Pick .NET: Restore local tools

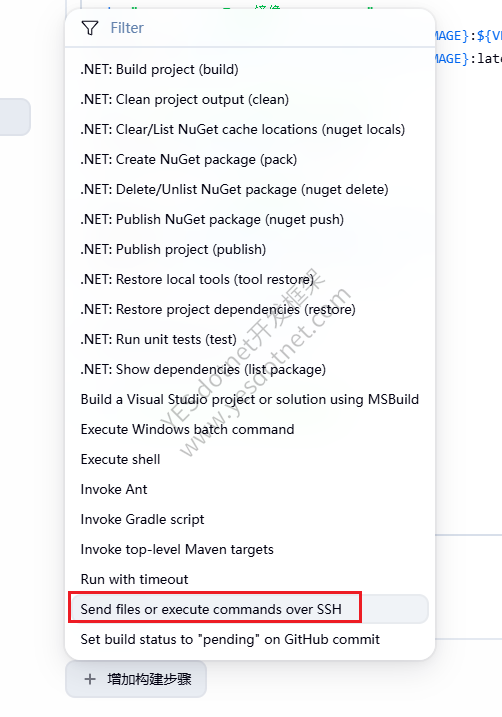pos(250,279)
